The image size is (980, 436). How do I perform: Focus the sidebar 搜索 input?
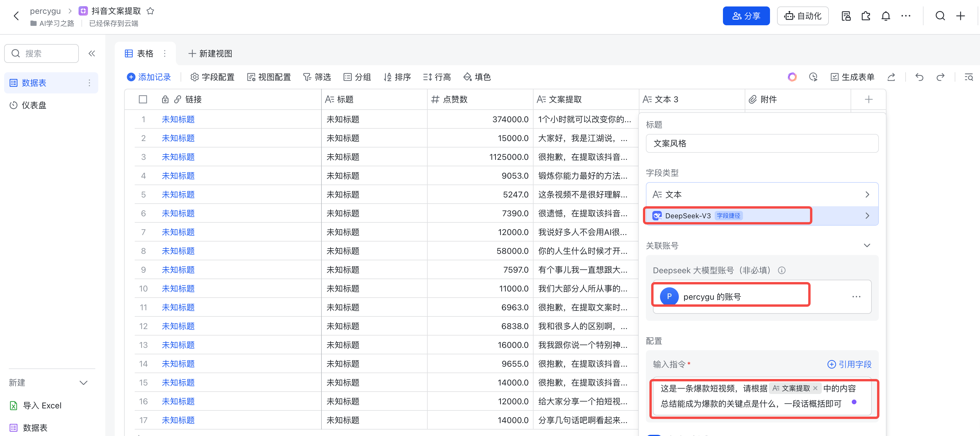[x=41, y=53]
